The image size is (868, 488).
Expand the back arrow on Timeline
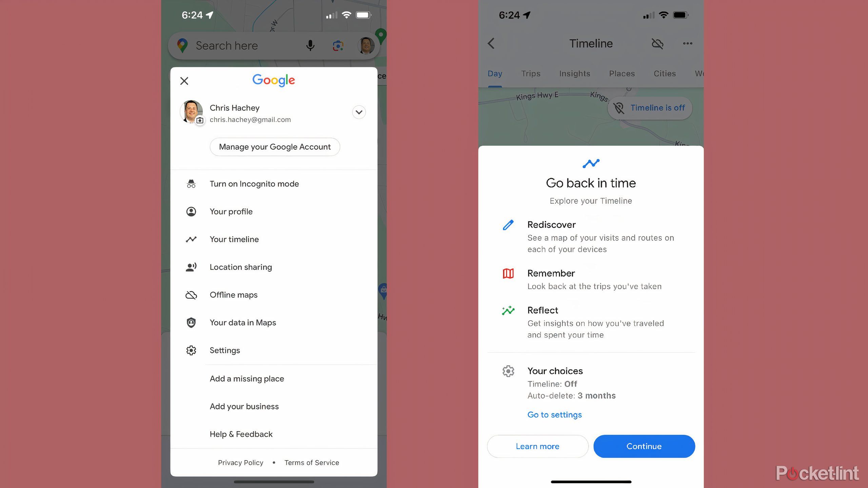492,43
